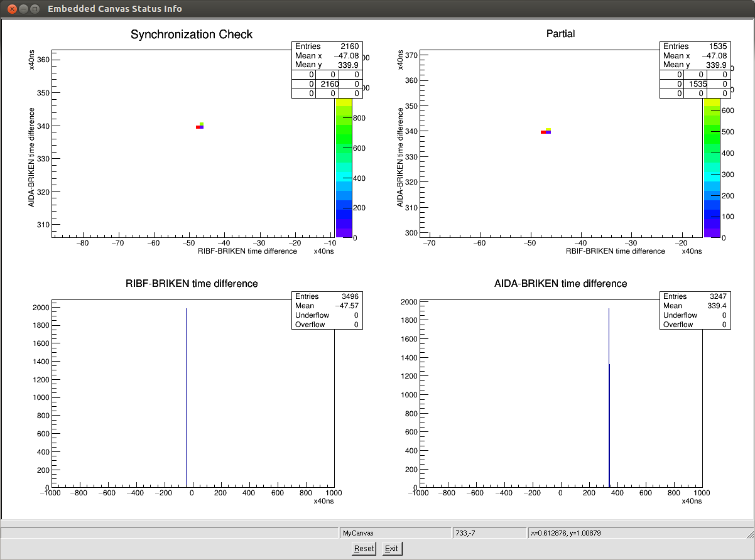Select stats box showing 3496 entries

(327, 310)
